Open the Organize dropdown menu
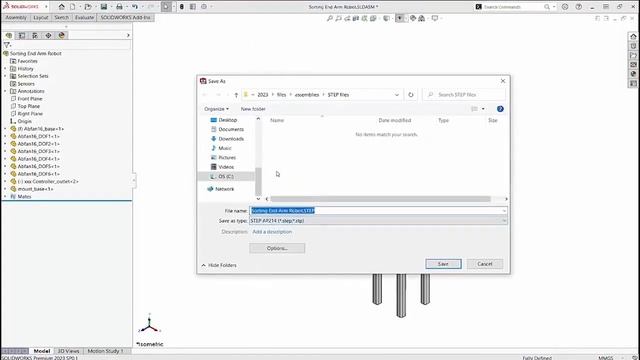The width and height of the screenshot is (640, 360). [x=216, y=109]
